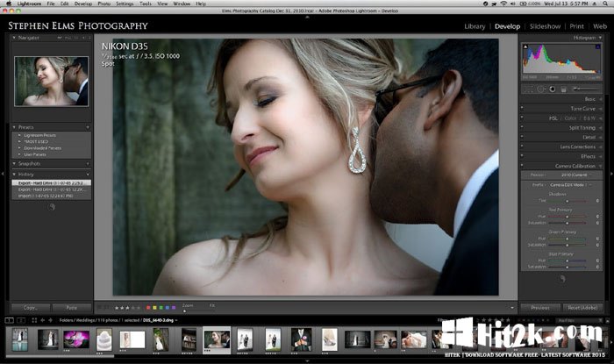
Task: Open the Photo menu
Action: click(104, 4)
